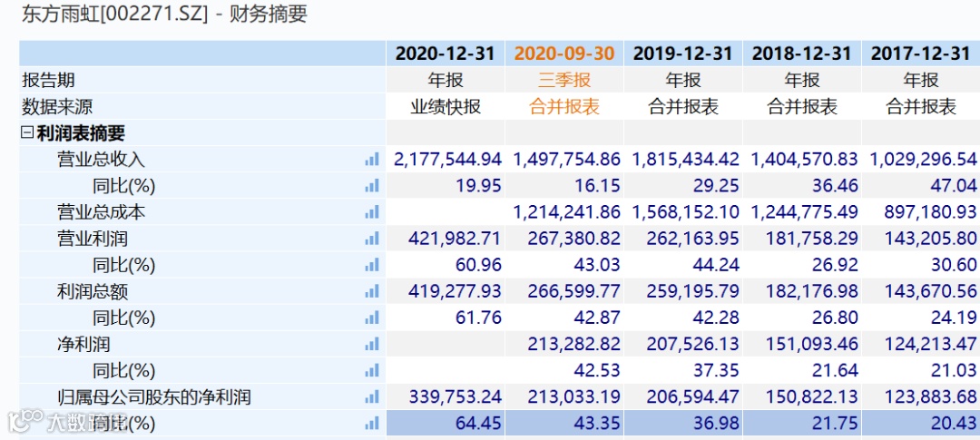Select the 2020-09-30 column header
Screen dimensions: 980x440
pos(564,54)
